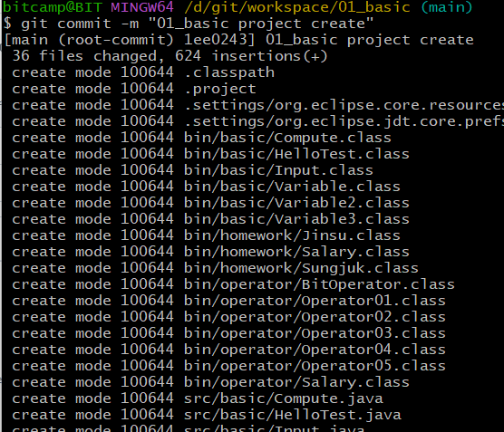
Task: Click '36 files changed, 624 insertions(+)' line
Action: tap(170, 56)
